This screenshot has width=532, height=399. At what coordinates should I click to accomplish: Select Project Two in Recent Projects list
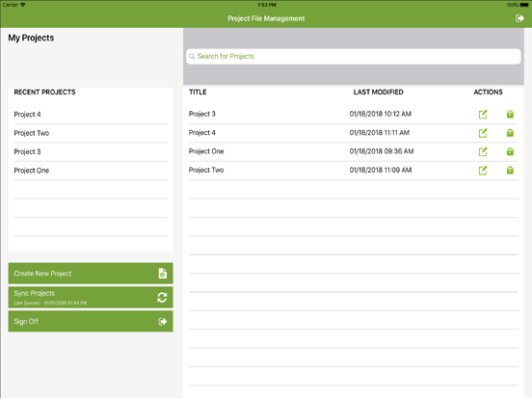[x=32, y=133]
